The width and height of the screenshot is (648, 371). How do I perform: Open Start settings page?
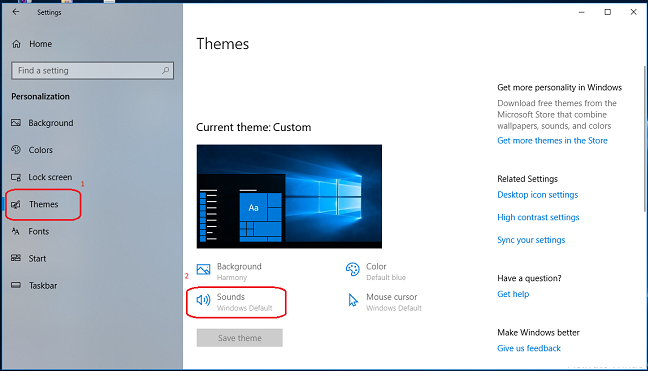point(37,259)
